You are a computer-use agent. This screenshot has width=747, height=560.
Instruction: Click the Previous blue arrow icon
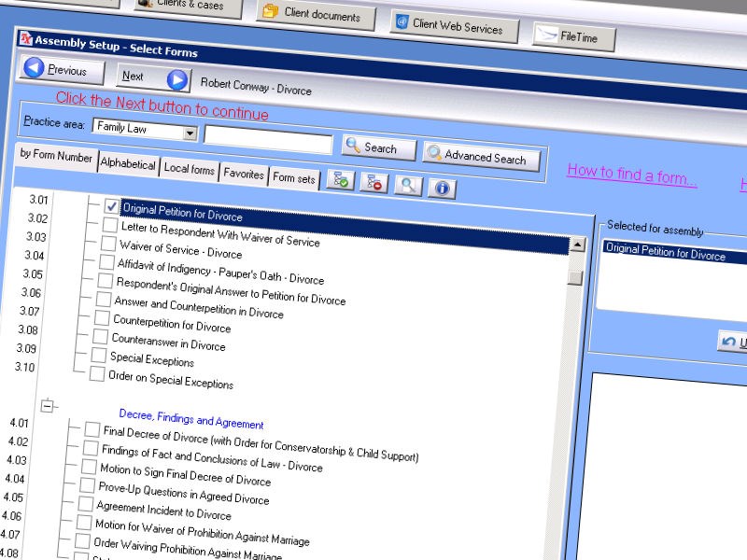(34, 67)
